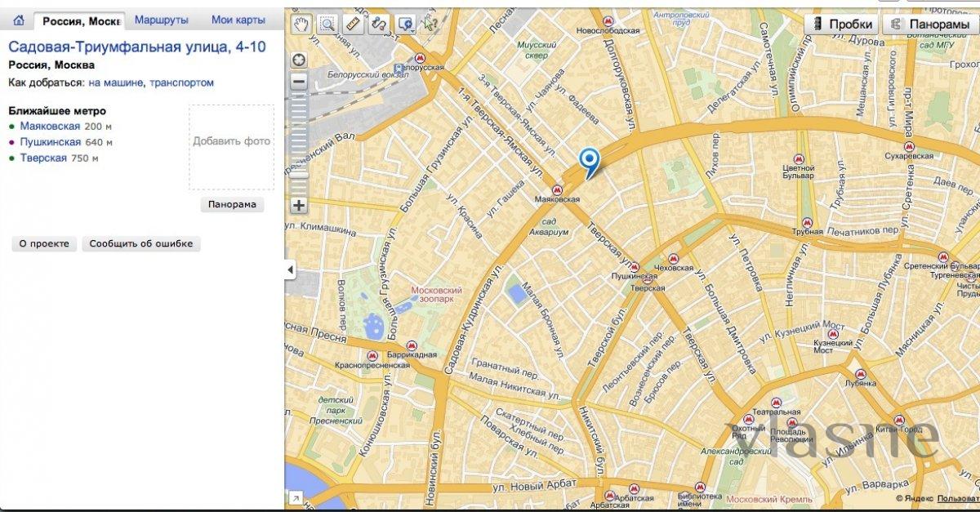
Task: Select the ruler distance tool
Action: [x=353, y=24]
